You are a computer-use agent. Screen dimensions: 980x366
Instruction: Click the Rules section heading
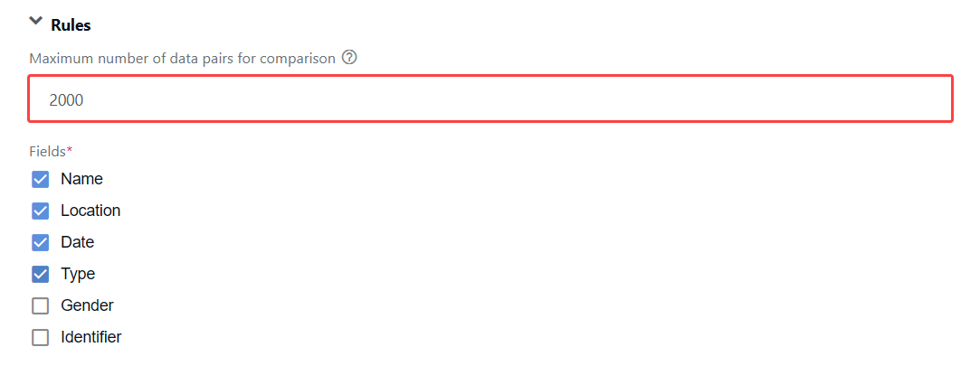(71, 25)
